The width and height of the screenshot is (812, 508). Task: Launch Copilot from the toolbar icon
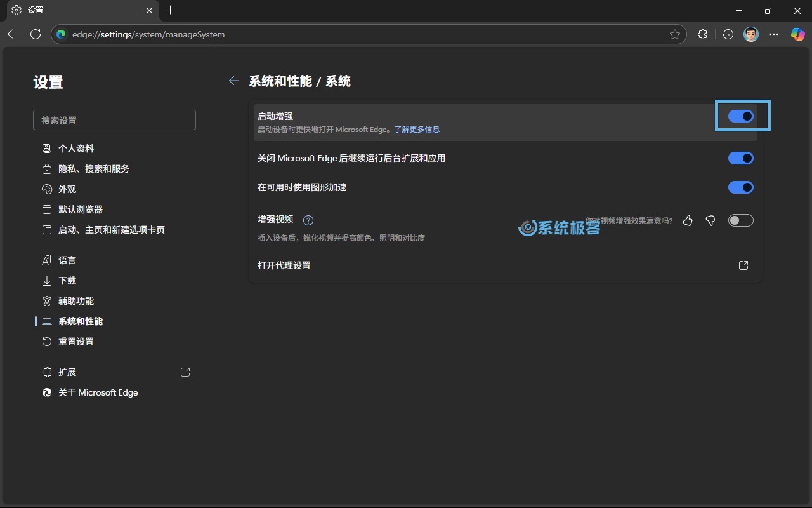[x=797, y=34]
